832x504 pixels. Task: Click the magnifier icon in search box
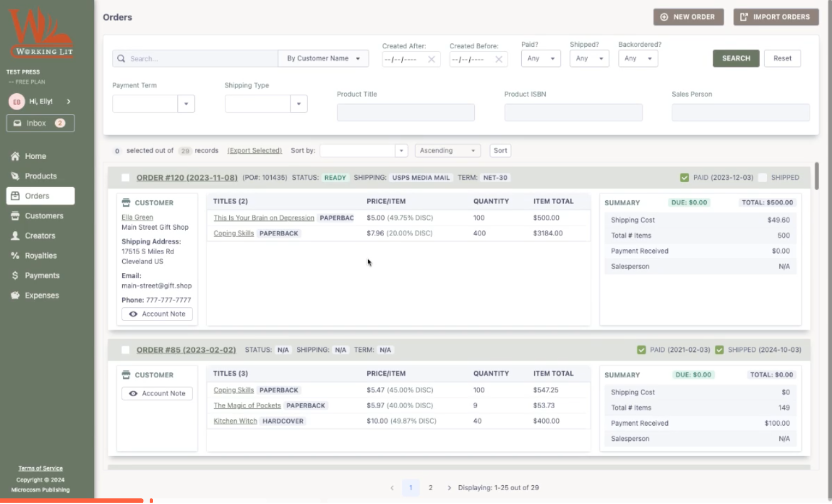pos(121,59)
